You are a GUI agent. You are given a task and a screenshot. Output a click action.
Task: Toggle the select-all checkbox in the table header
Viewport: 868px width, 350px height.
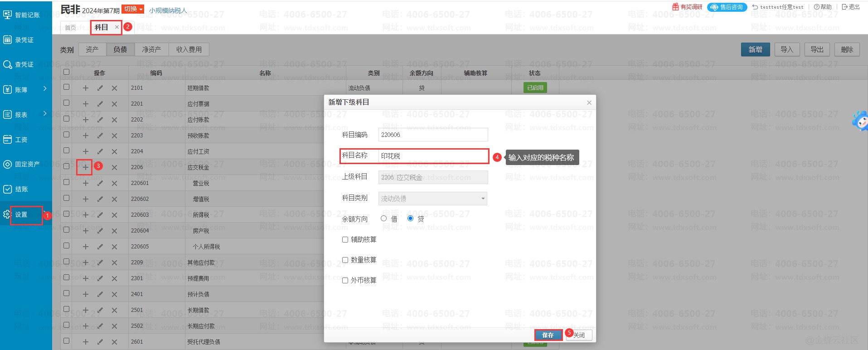tap(67, 72)
